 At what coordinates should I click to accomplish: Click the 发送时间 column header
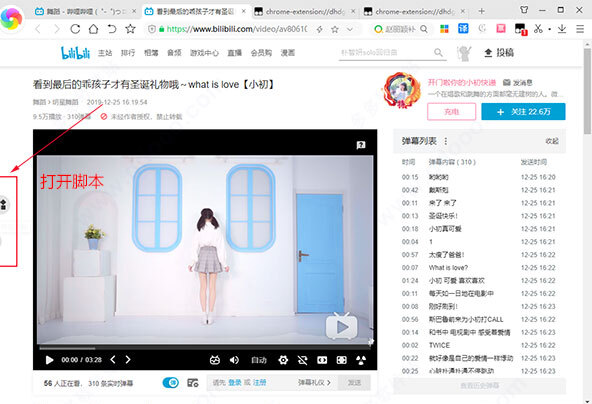533,162
